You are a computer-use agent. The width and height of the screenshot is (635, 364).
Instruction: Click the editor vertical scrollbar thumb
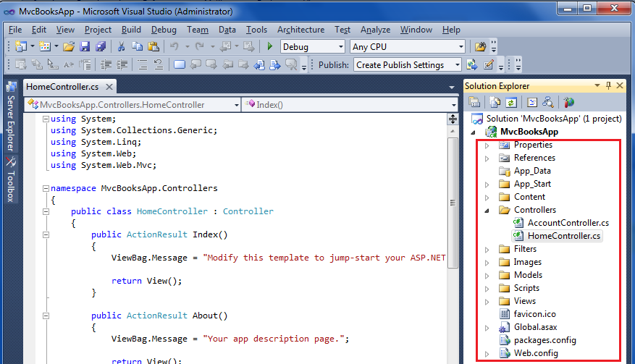pyautogui.click(x=453, y=203)
